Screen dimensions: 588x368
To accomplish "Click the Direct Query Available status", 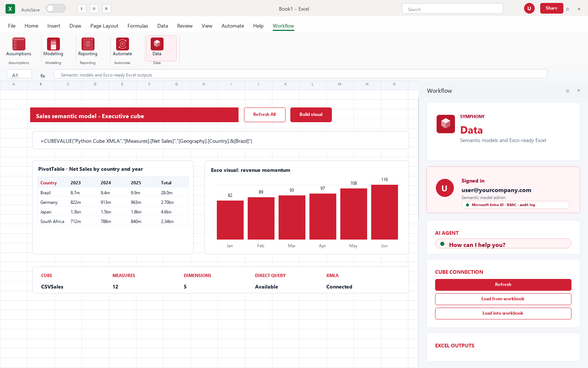I will pos(266,287).
